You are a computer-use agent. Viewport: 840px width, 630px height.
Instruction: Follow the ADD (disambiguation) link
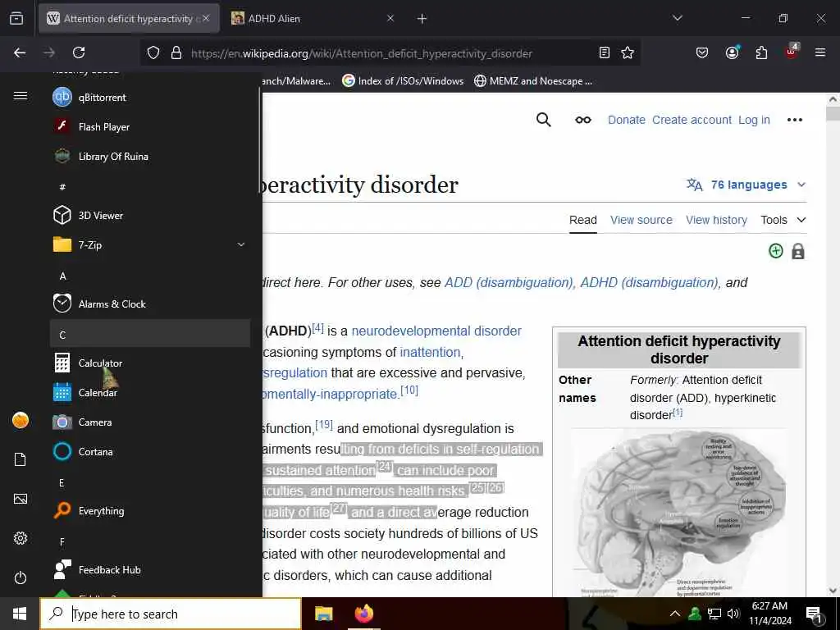pos(509,283)
